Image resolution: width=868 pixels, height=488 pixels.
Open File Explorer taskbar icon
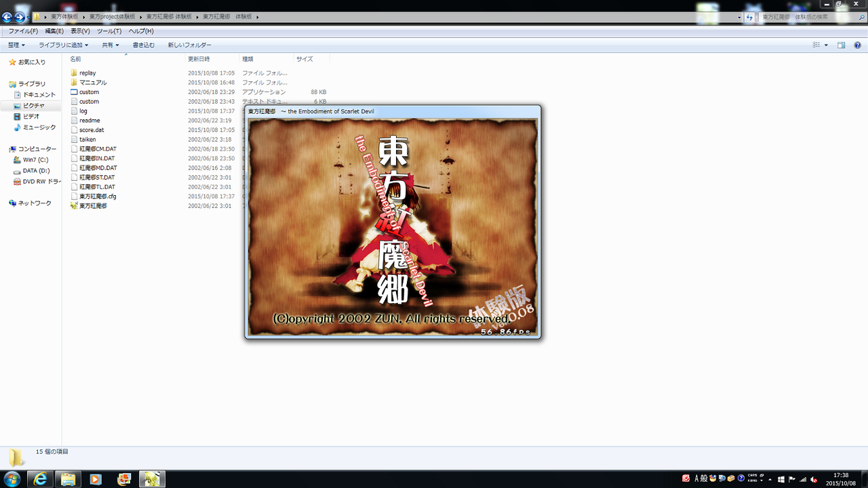tap(68, 479)
